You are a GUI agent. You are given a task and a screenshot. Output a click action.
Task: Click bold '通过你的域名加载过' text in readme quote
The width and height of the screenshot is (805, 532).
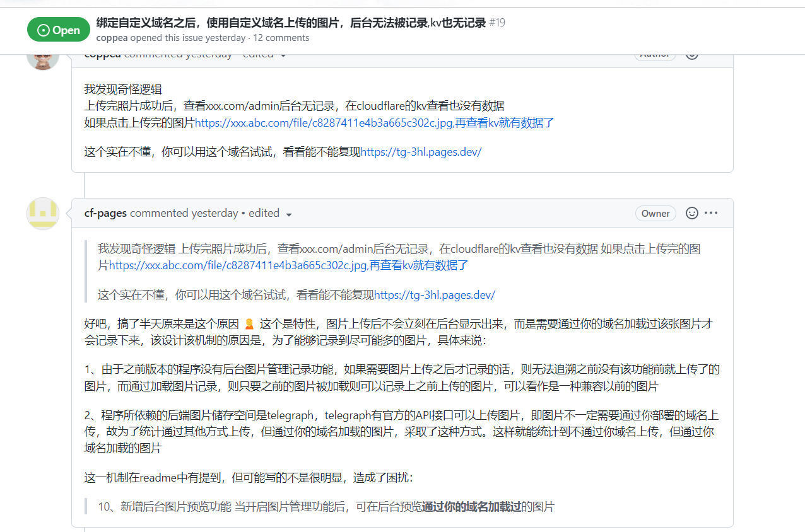pyautogui.click(x=471, y=506)
